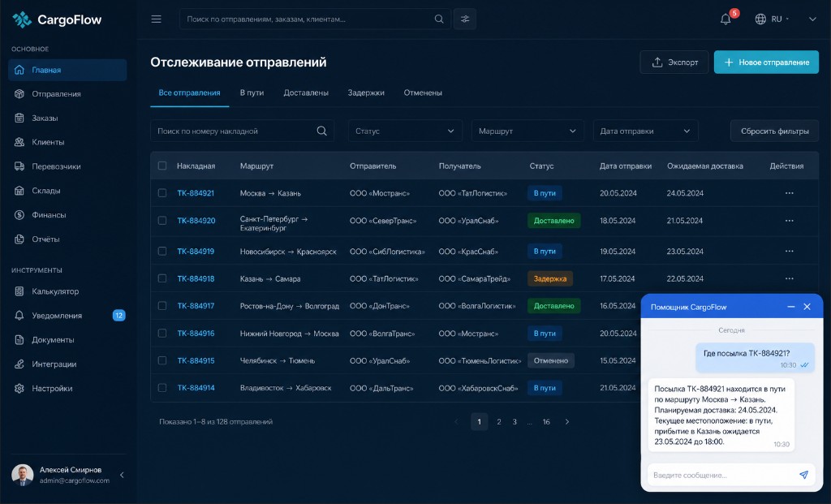Go to page 16 in pagination
This screenshot has height=504, width=831.
click(x=546, y=422)
